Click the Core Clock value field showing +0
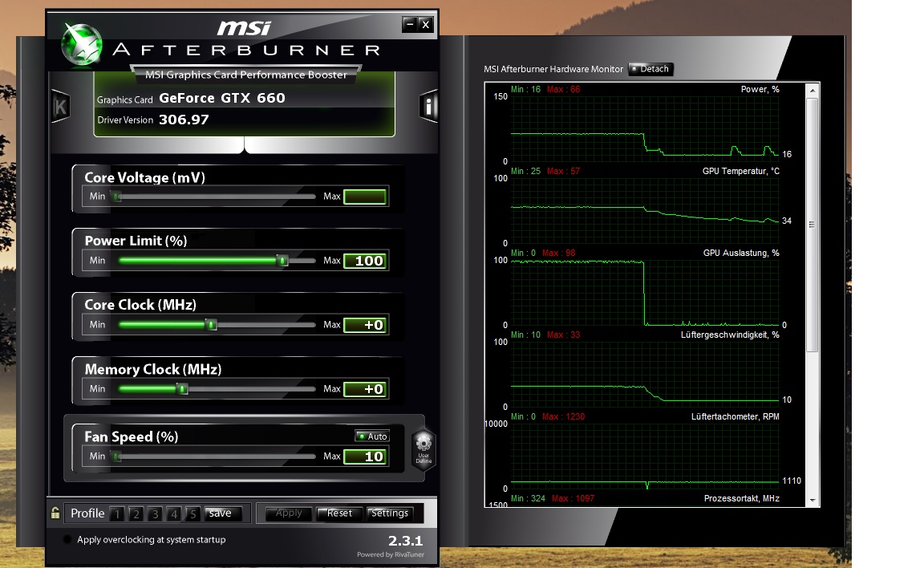This screenshot has width=924, height=568. 366,325
